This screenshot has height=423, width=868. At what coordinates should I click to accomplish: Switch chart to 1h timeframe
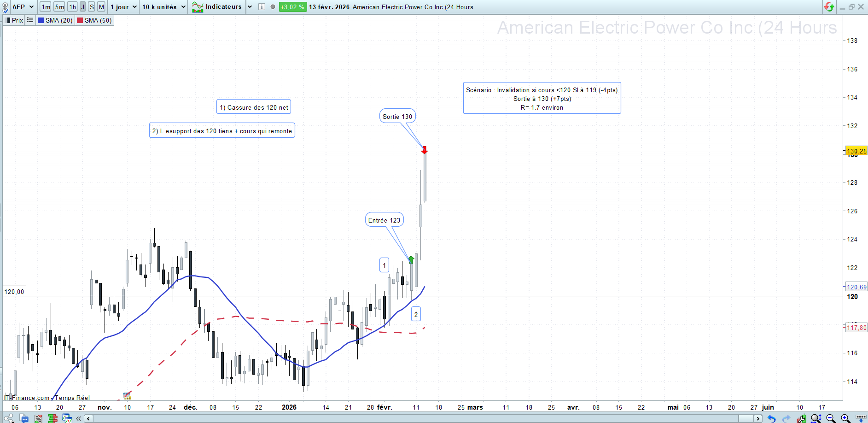tap(72, 7)
